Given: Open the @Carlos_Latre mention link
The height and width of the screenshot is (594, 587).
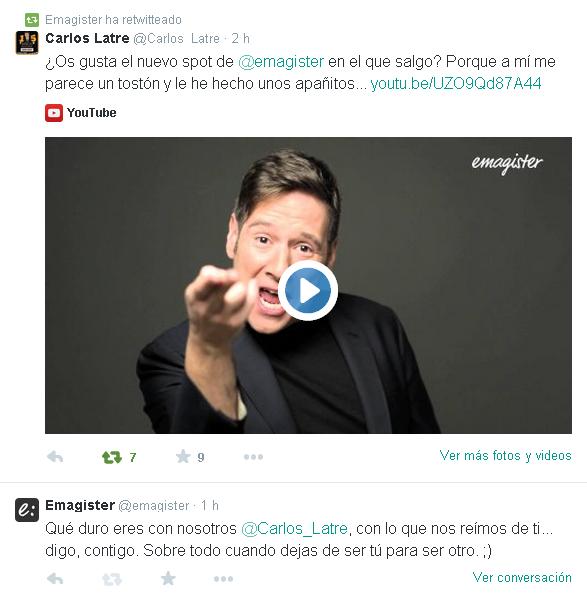Looking at the screenshot, I should (294, 528).
